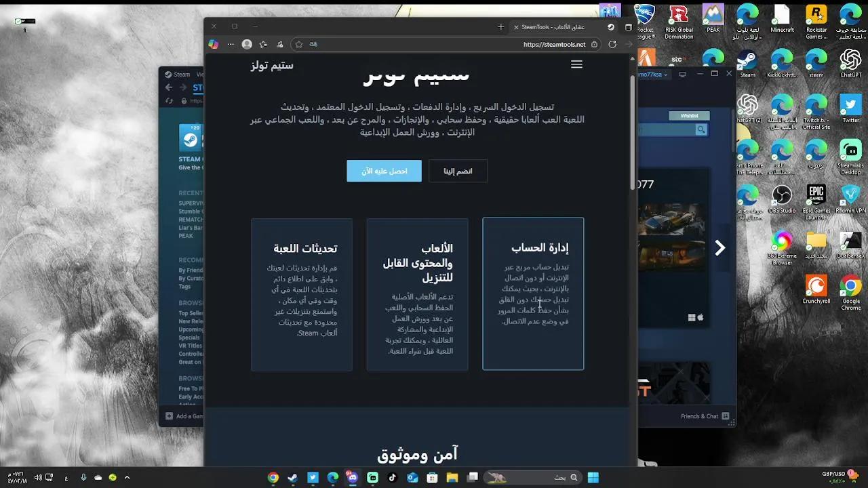Click PEAK in Steam recent list
Viewport: 868px width, 488px height.
(x=186, y=236)
